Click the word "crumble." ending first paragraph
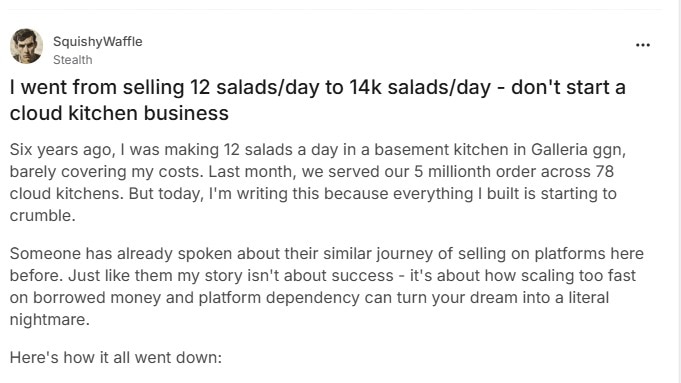This screenshot has height=383, width=681. [x=43, y=215]
